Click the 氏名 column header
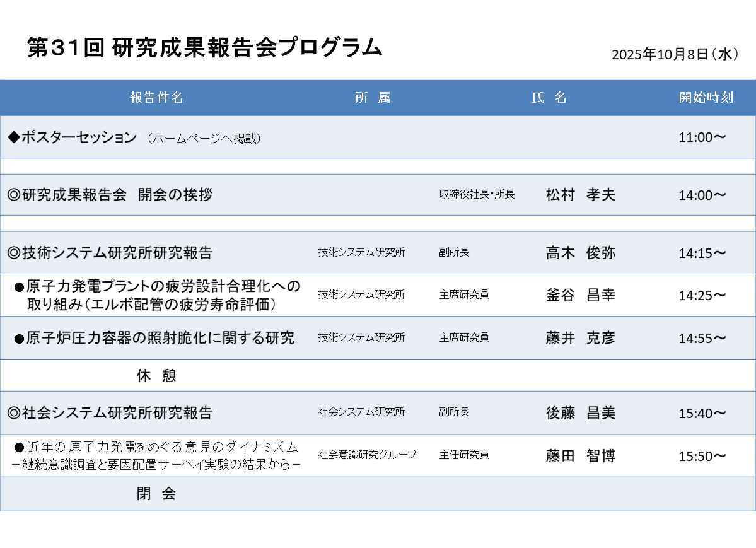This screenshot has width=756, height=548. (x=549, y=98)
